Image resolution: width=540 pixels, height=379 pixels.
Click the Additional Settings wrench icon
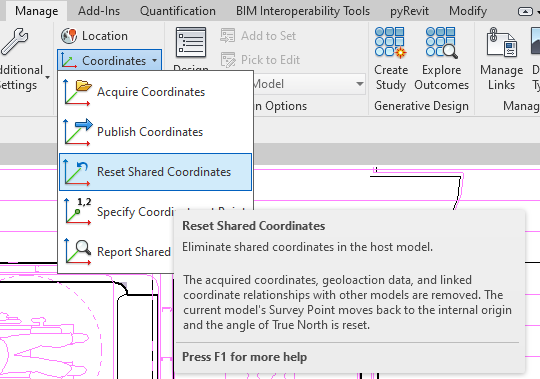(14, 42)
